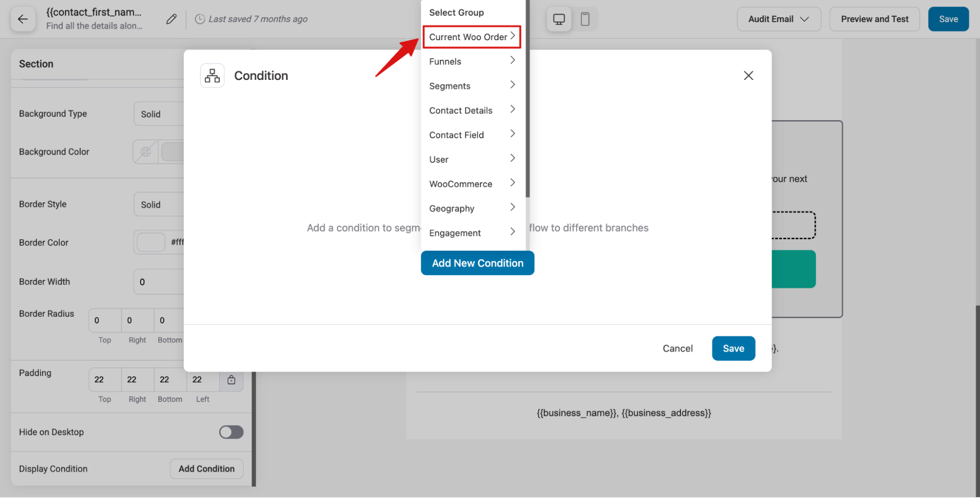Viewport: 980px width, 498px height.
Task: Expand the Geography group
Action: coord(472,208)
